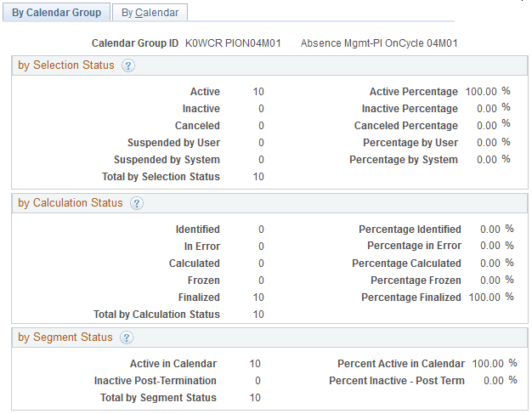Click the by Selection Status section header
The height and width of the screenshot is (414, 532).
click(66, 65)
